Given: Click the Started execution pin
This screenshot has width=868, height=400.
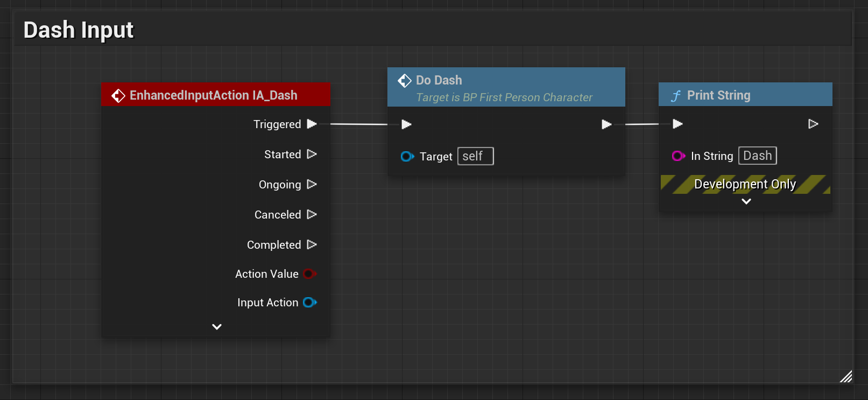Looking at the screenshot, I should click(x=312, y=155).
